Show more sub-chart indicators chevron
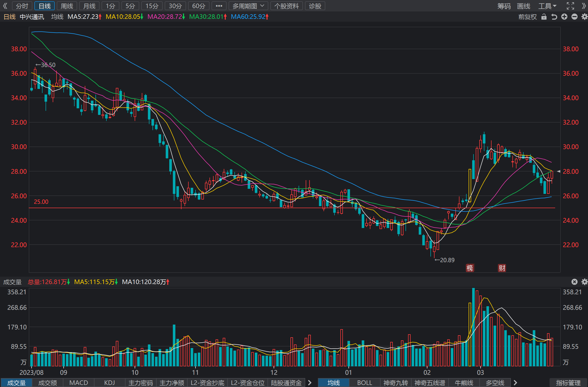The height and width of the screenshot is (387, 588). 310,383
